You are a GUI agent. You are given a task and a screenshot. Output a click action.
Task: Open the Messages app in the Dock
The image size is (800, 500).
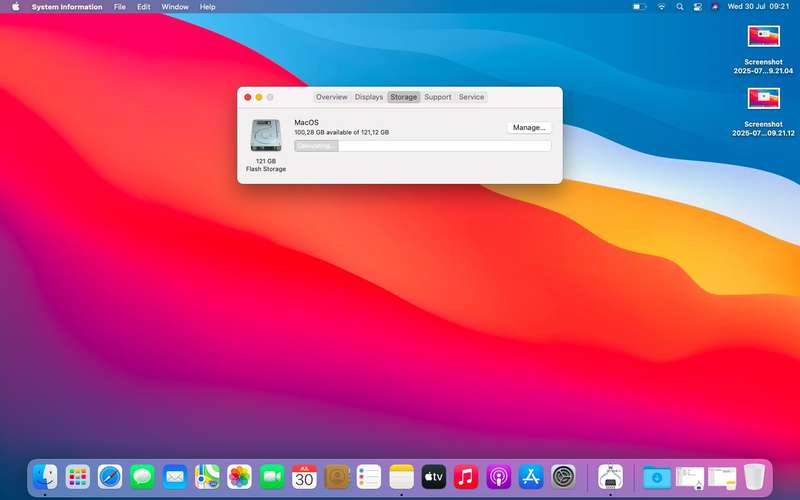142,477
